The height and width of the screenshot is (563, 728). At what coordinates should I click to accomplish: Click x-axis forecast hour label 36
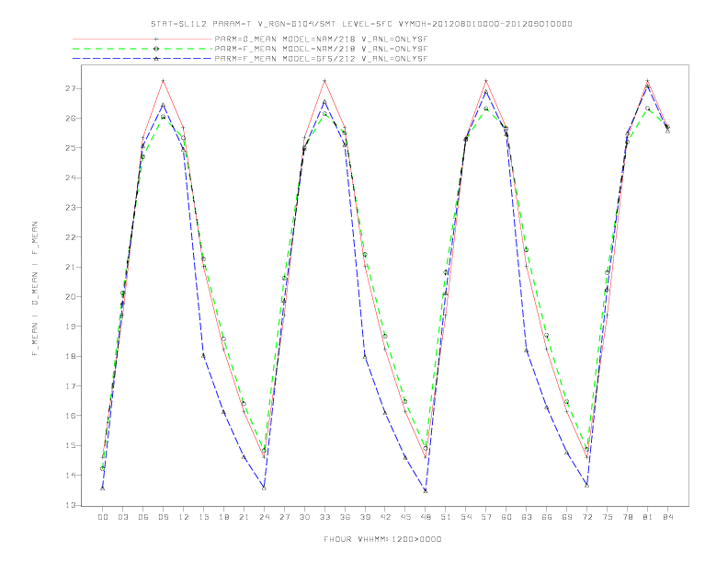pyautogui.click(x=345, y=517)
